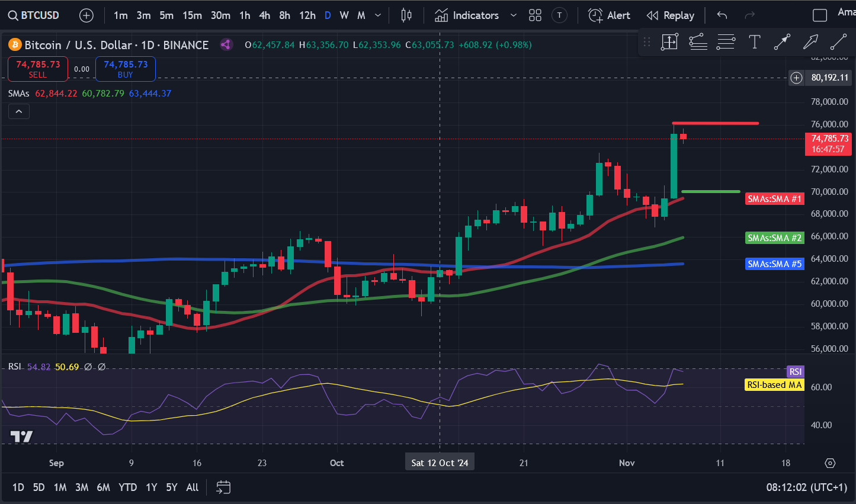
Task: Select the 1m timeframe
Action: point(121,15)
